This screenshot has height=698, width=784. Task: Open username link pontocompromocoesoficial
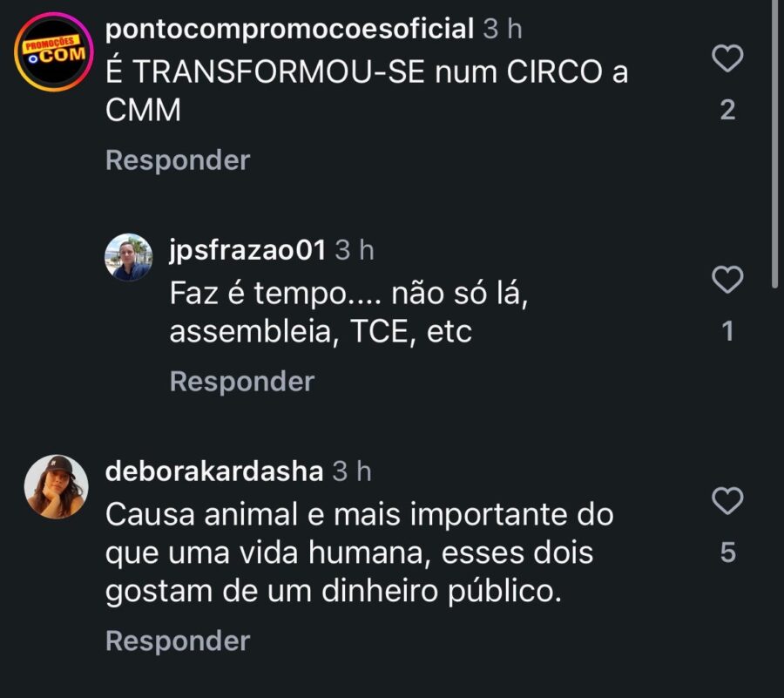coord(288,29)
